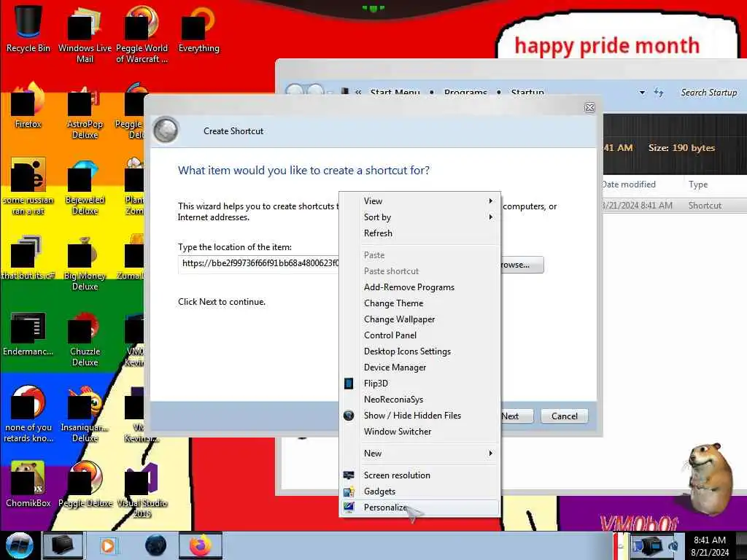The image size is (747, 560).
Task: Launch Windows Live Mail from desktop
Action: [85, 34]
